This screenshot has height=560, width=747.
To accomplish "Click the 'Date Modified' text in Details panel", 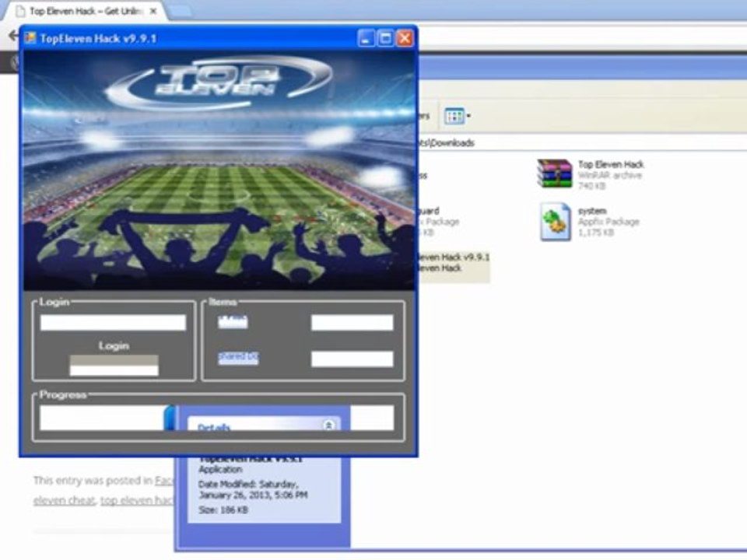I will [x=253, y=489].
